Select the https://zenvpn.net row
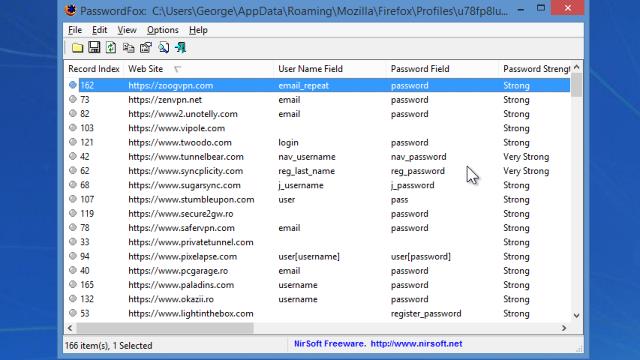Screen dimensions: 640x360 coord(317,100)
